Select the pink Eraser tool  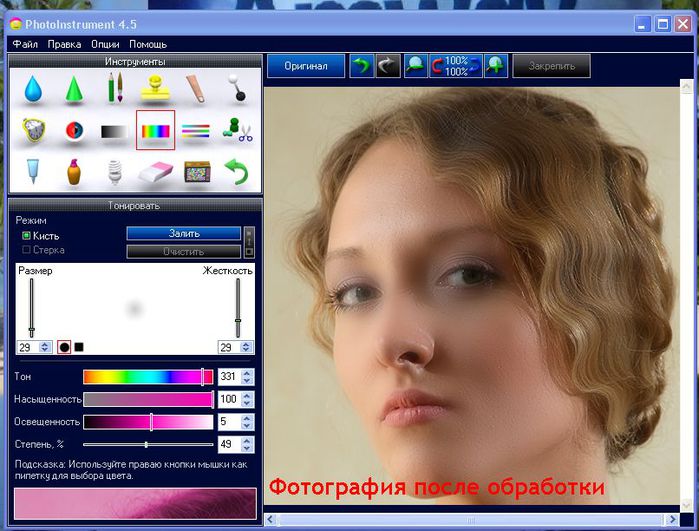tap(155, 172)
